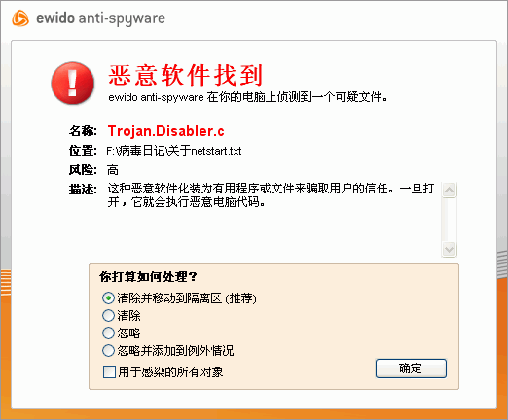Click the description scrollbar track
Image resolution: width=508 pixels, height=420 pixels.
click(450, 220)
